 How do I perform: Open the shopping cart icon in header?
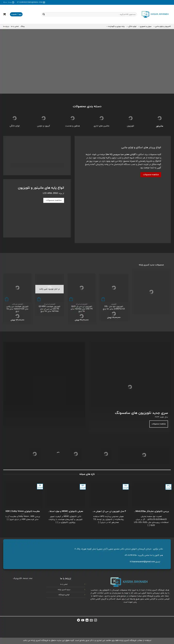pos(5,14)
